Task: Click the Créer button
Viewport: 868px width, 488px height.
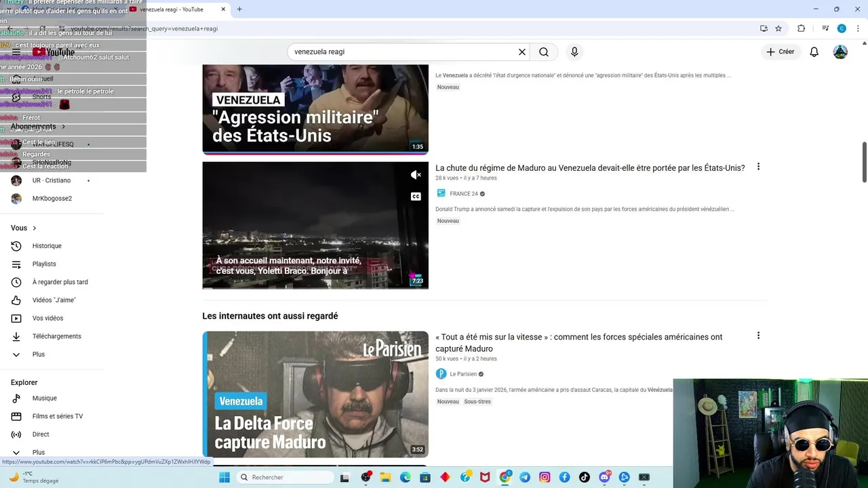Action: pos(781,52)
